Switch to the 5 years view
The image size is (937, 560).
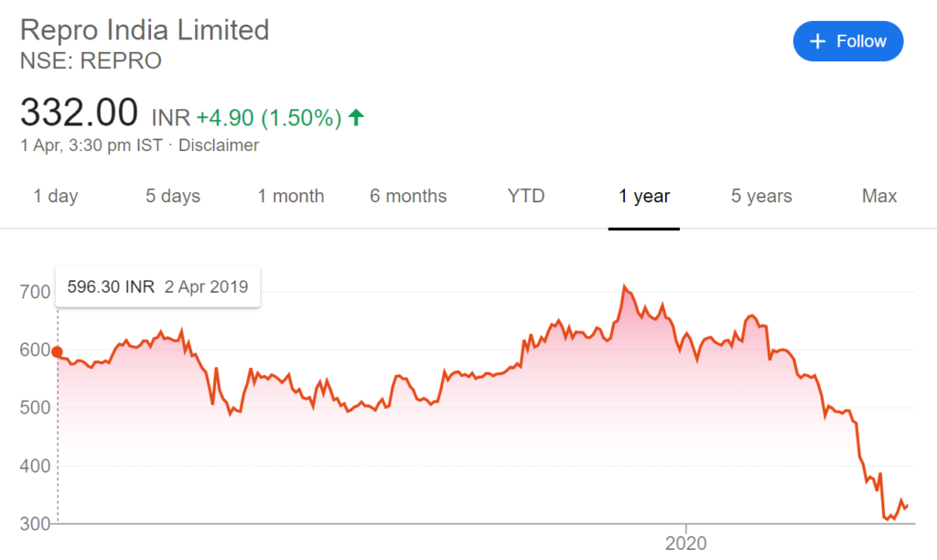pyautogui.click(x=761, y=196)
